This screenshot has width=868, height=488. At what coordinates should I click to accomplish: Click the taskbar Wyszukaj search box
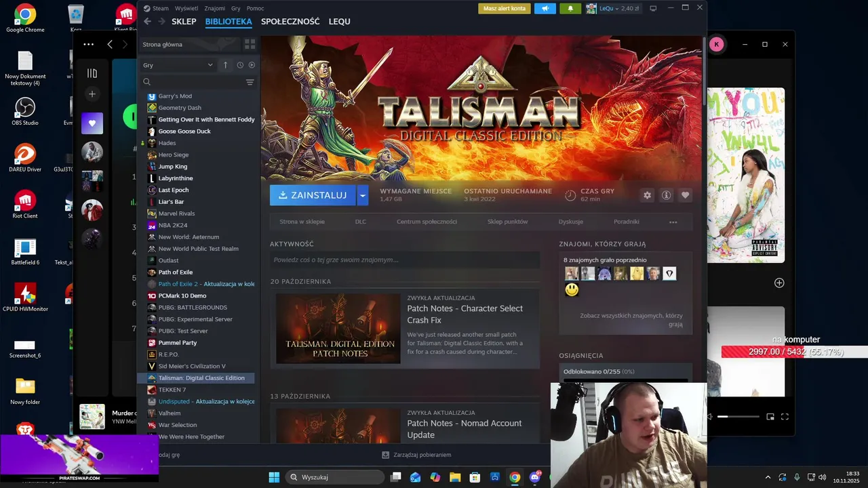pos(335,477)
